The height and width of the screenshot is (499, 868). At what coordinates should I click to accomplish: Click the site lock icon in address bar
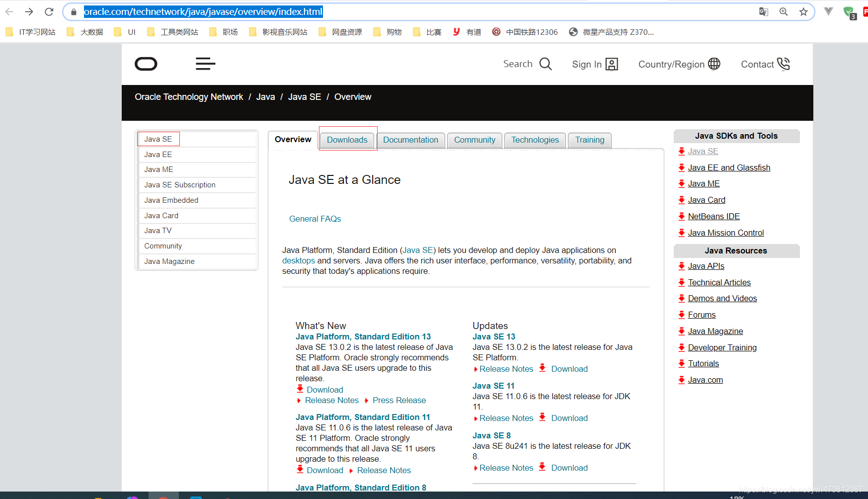coord(74,12)
